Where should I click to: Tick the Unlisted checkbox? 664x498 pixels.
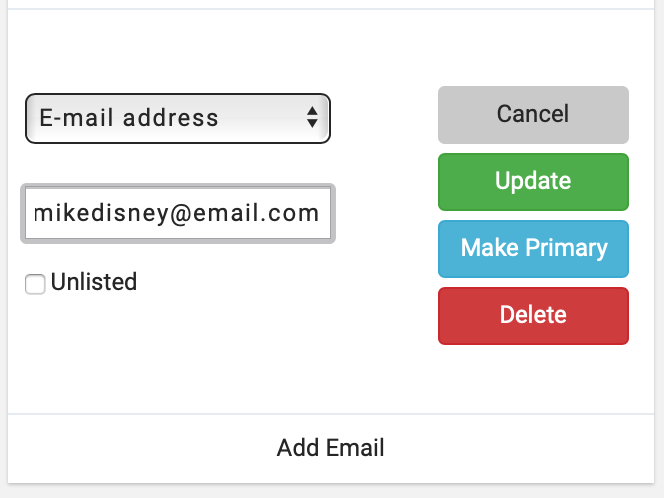(35, 285)
